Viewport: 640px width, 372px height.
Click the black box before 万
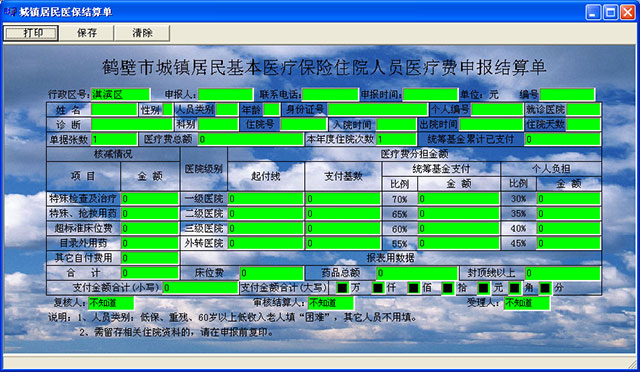pos(342,288)
